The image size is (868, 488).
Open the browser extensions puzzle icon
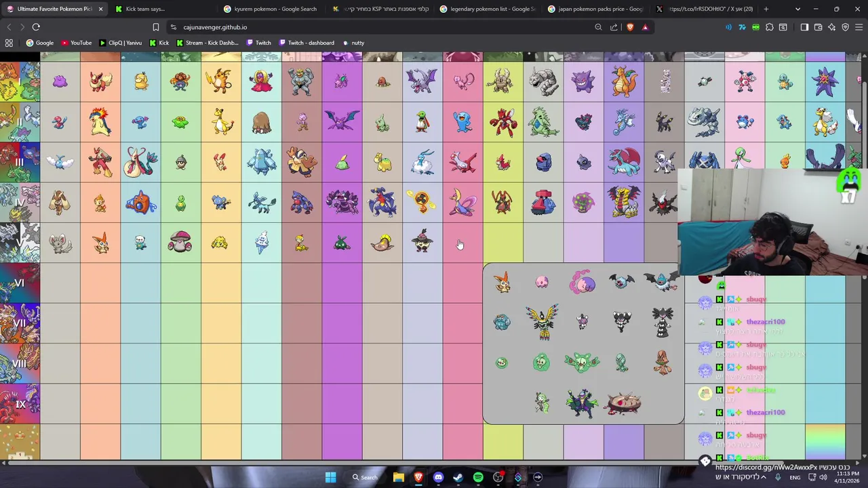click(770, 27)
